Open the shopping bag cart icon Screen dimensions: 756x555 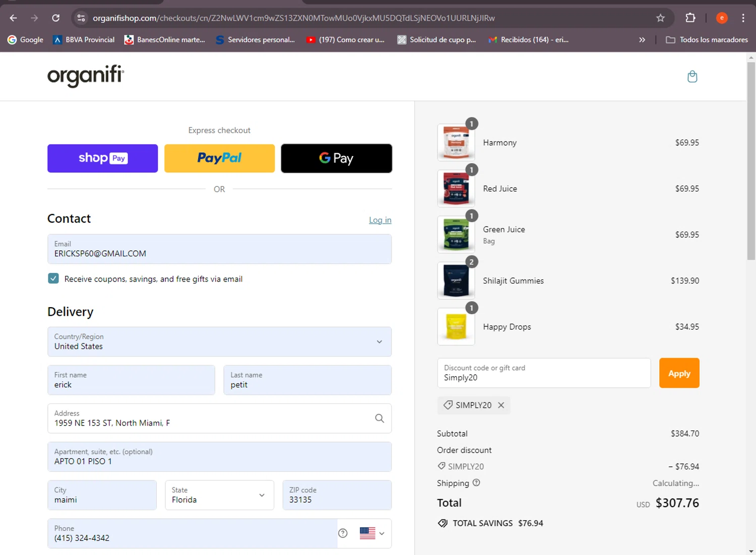tap(692, 77)
